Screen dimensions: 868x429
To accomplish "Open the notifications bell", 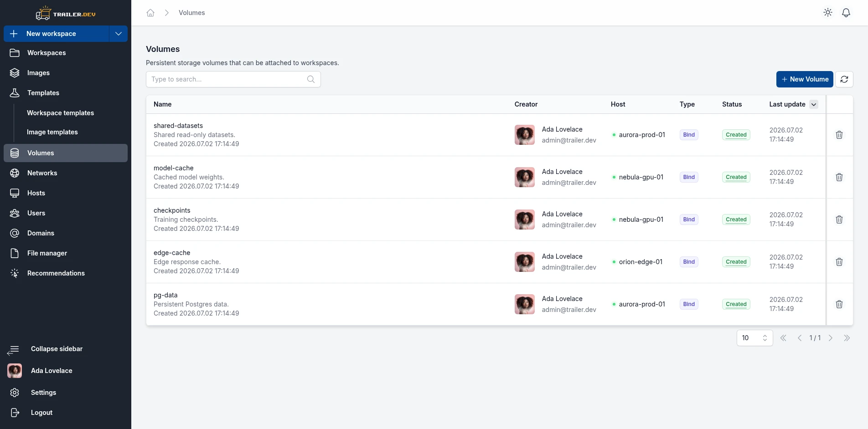I will pyautogui.click(x=846, y=13).
